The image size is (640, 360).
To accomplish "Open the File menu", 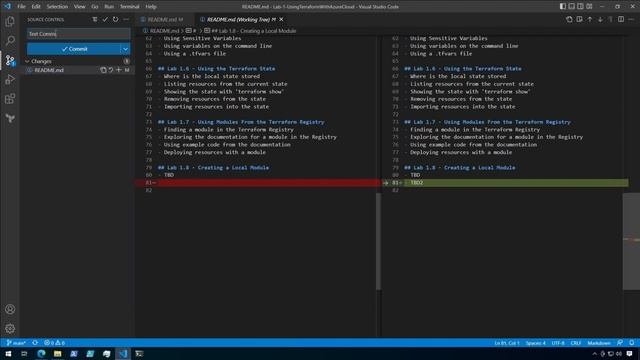I will [x=21, y=7].
